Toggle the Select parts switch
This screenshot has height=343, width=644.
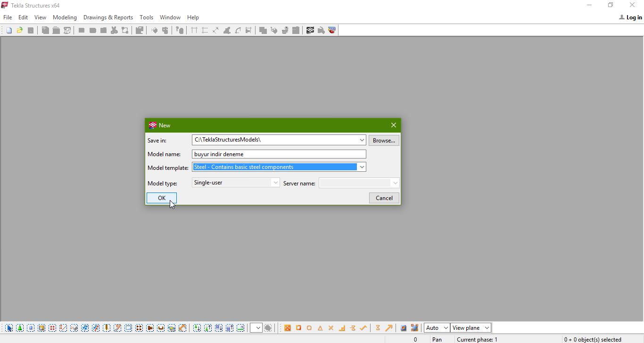[31, 328]
